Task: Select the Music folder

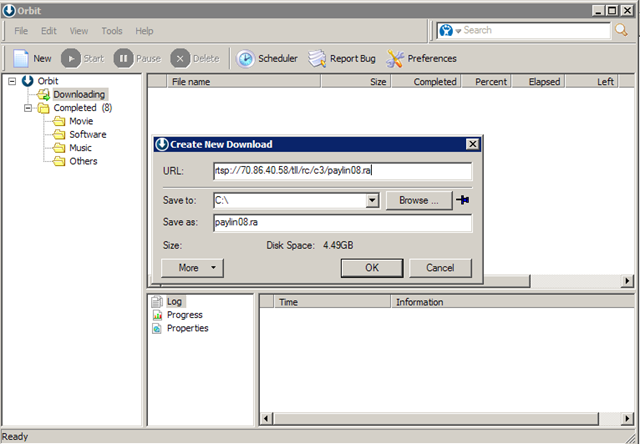Action: click(80, 148)
